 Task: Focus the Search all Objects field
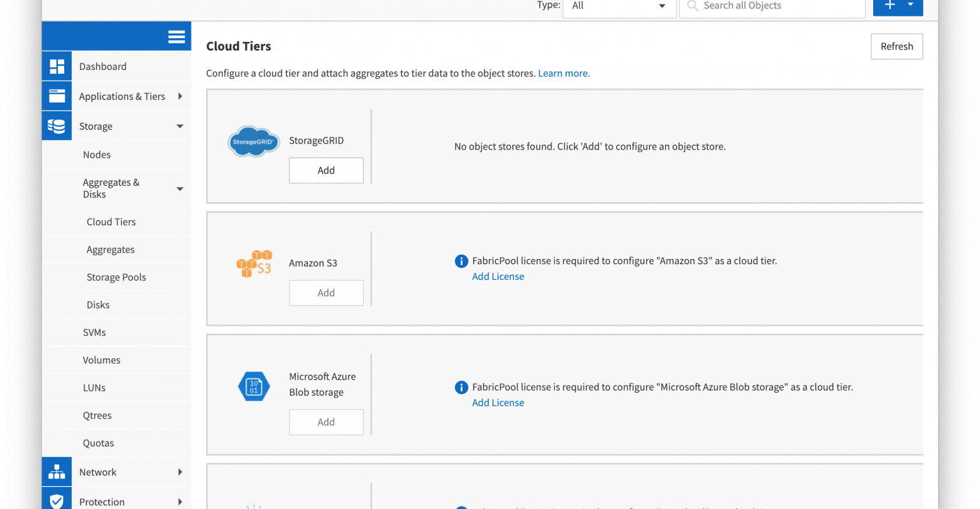coord(772,6)
